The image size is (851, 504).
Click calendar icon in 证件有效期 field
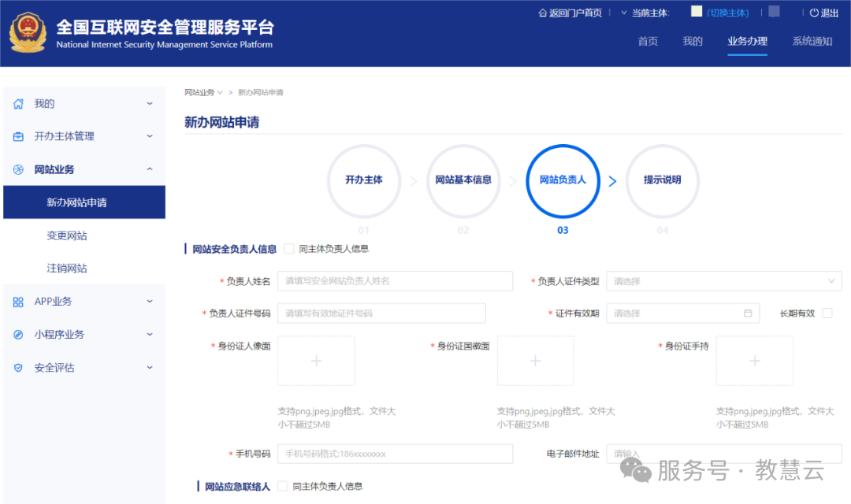(748, 313)
